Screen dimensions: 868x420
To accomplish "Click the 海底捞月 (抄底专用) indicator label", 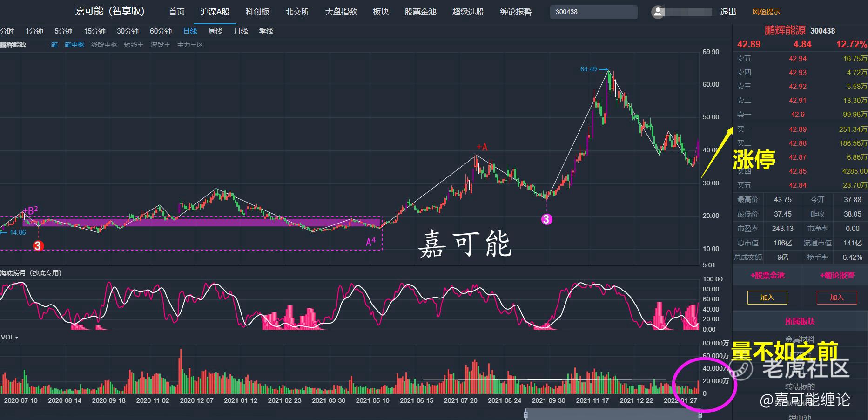I will (31, 273).
